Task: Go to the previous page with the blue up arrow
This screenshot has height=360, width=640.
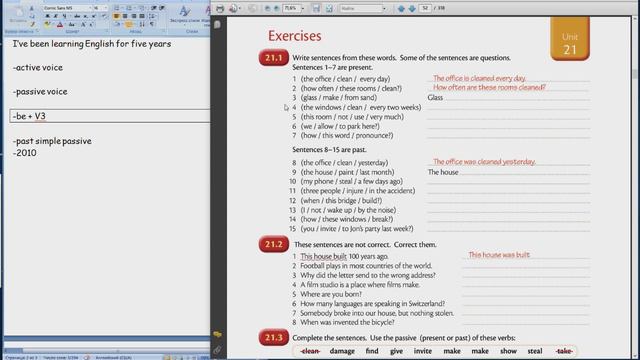Action: [x=401, y=8]
